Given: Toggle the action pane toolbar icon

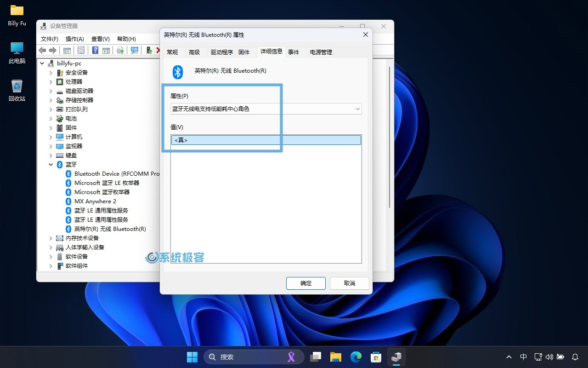Looking at the screenshot, I should [106, 50].
